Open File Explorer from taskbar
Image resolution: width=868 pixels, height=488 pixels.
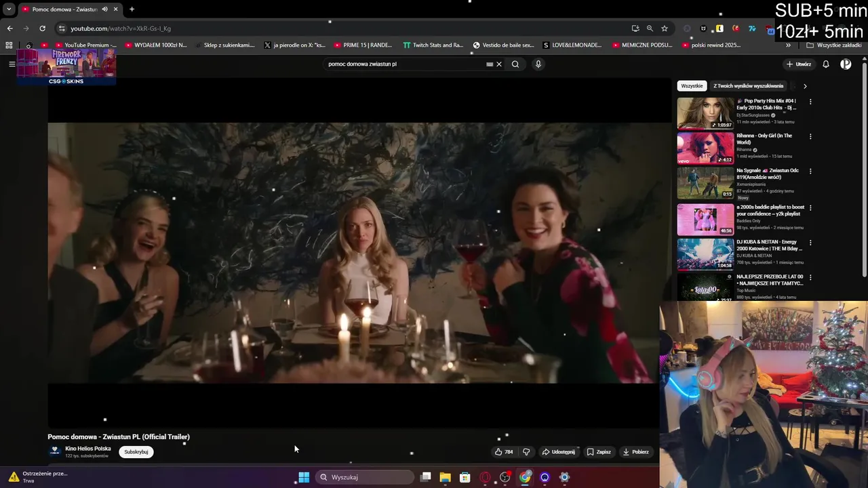445,477
